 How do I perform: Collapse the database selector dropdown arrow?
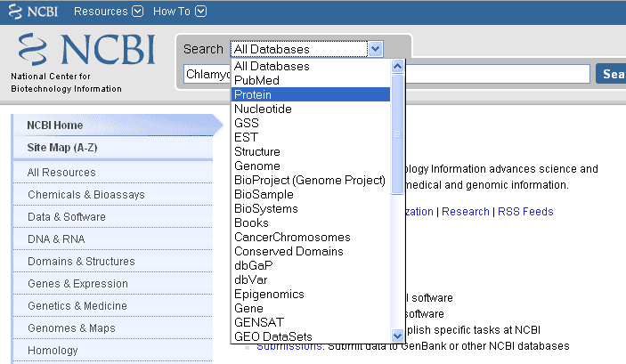375,49
